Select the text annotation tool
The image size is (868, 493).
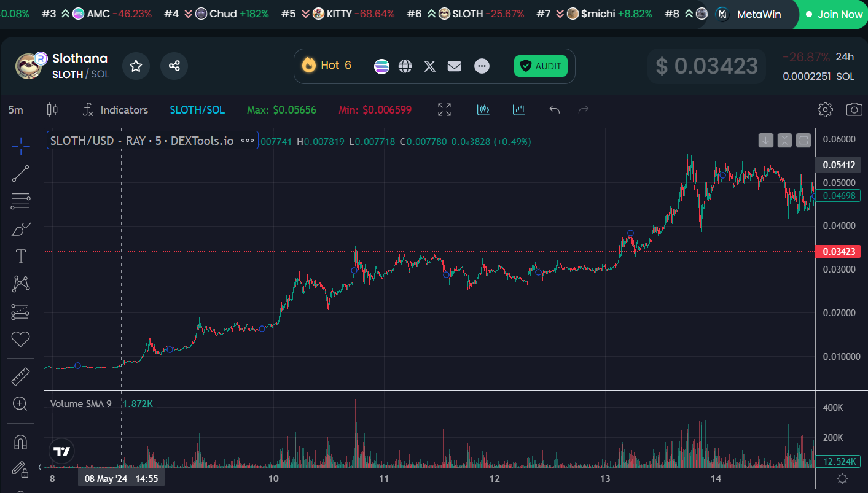tap(20, 256)
